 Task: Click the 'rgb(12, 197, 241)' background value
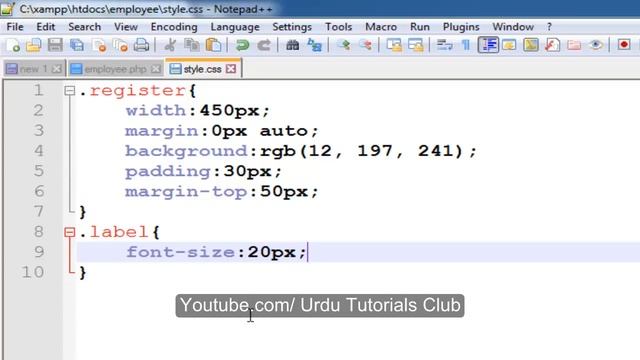pos(362,151)
